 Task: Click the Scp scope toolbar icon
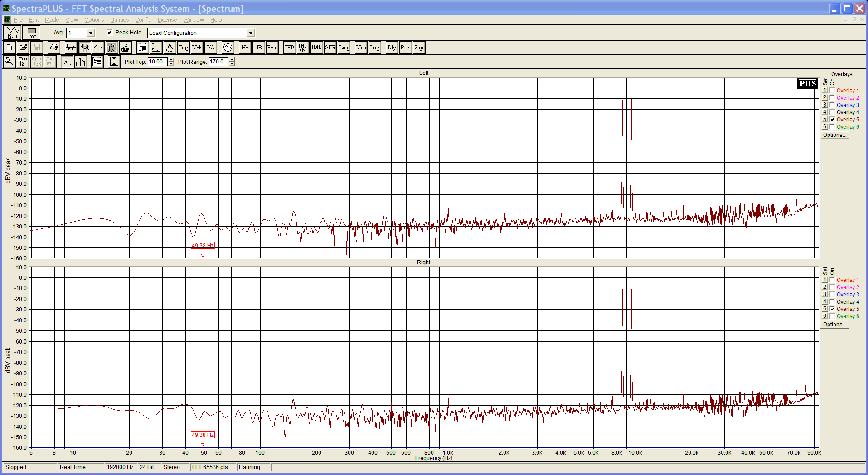(419, 48)
